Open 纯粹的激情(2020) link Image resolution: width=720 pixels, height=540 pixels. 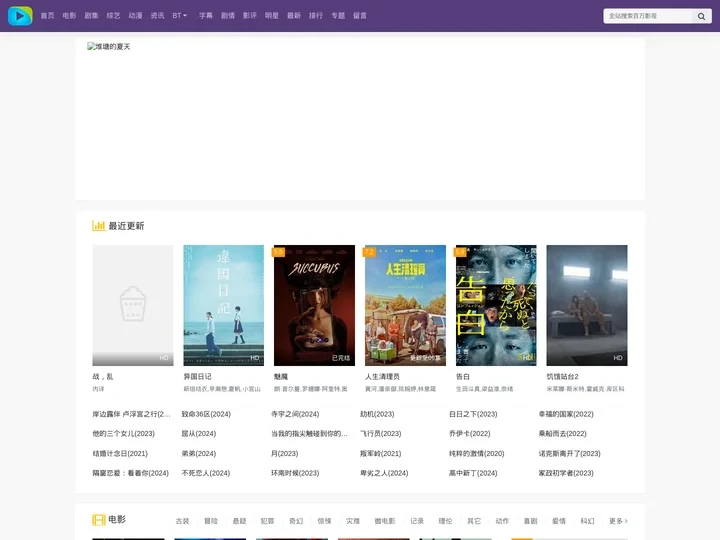point(477,454)
